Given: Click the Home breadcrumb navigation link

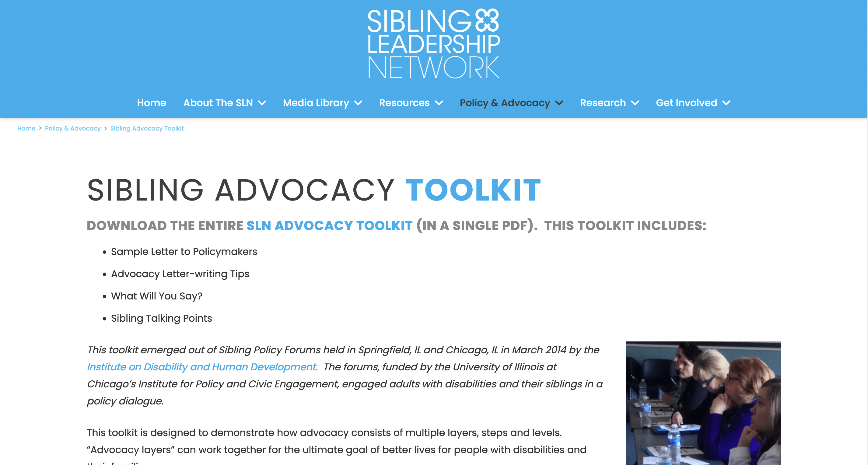Looking at the screenshot, I should coord(26,128).
